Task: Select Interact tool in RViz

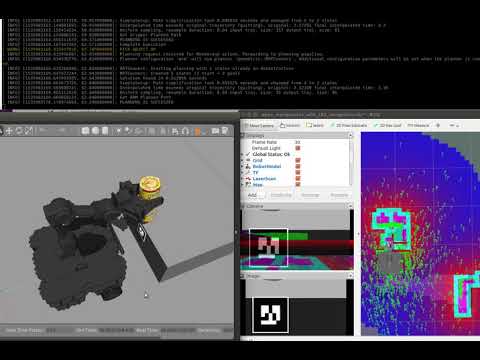Action: 290,125
